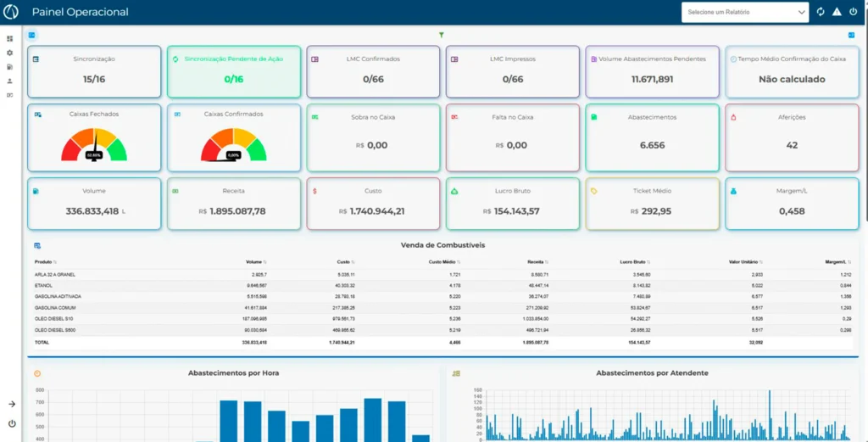Open settings gear in left sidebar

click(10, 53)
